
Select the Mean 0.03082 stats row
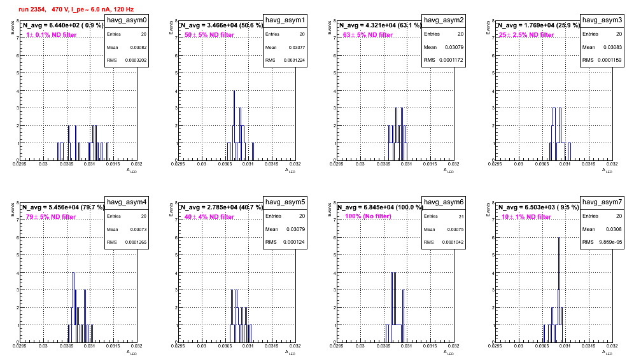pos(127,47)
